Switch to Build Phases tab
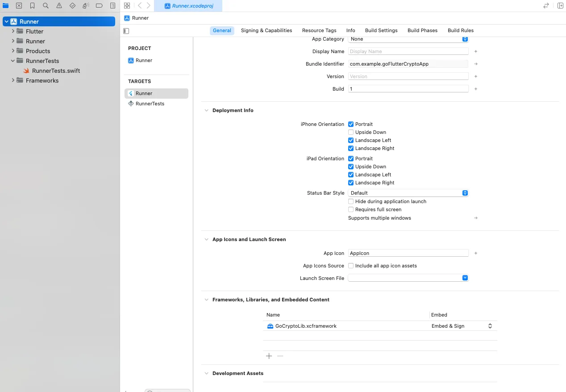The width and height of the screenshot is (566, 392). tap(422, 30)
